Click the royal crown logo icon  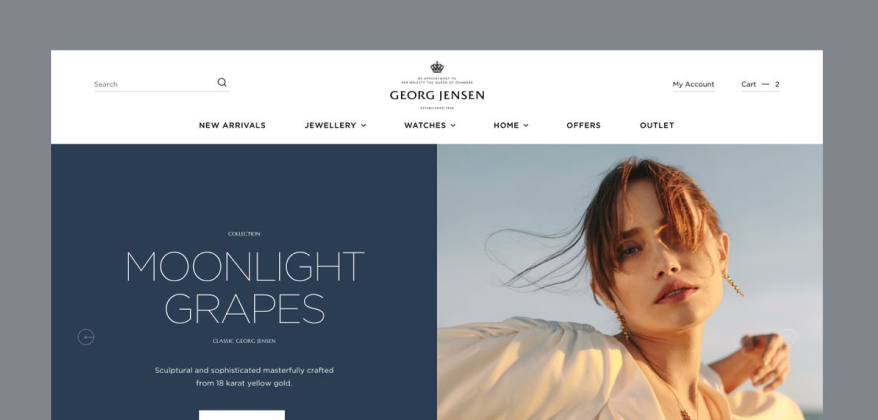tap(437, 67)
